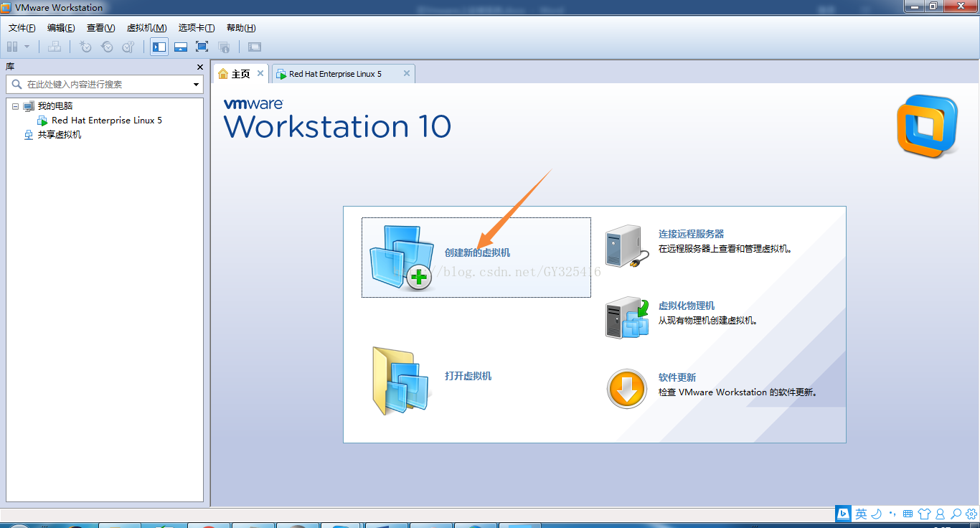Click the home icon on the 主页 tab
Image resolution: width=980 pixels, height=528 pixels.
point(223,74)
